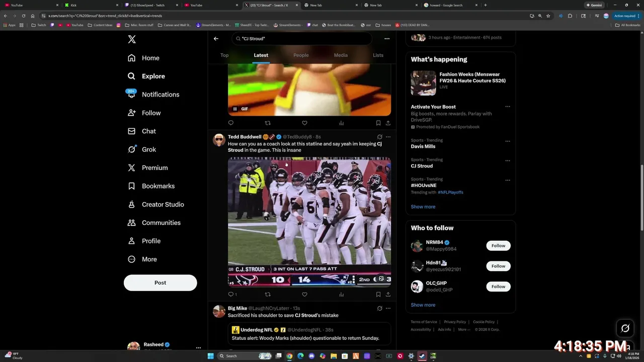Follow OLC_GHP

coord(498,287)
